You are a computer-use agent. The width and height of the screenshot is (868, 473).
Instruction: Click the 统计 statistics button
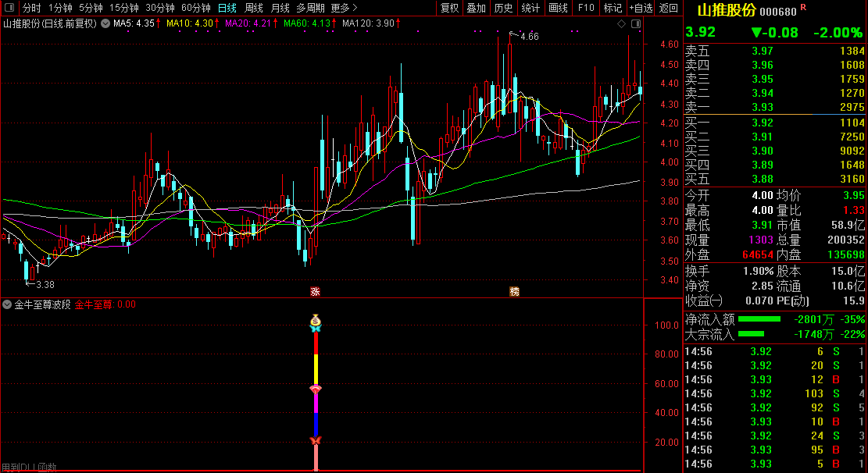tap(530, 8)
